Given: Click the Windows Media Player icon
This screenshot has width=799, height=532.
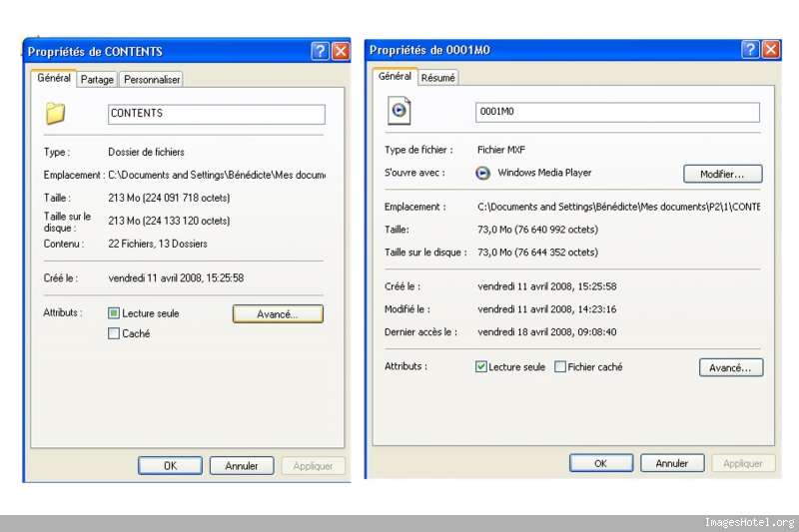Looking at the screenshot, I should click(x=483, y=173).
